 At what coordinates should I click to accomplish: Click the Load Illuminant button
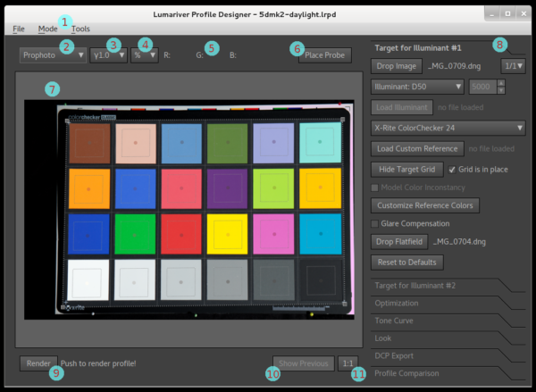(402, 107)
